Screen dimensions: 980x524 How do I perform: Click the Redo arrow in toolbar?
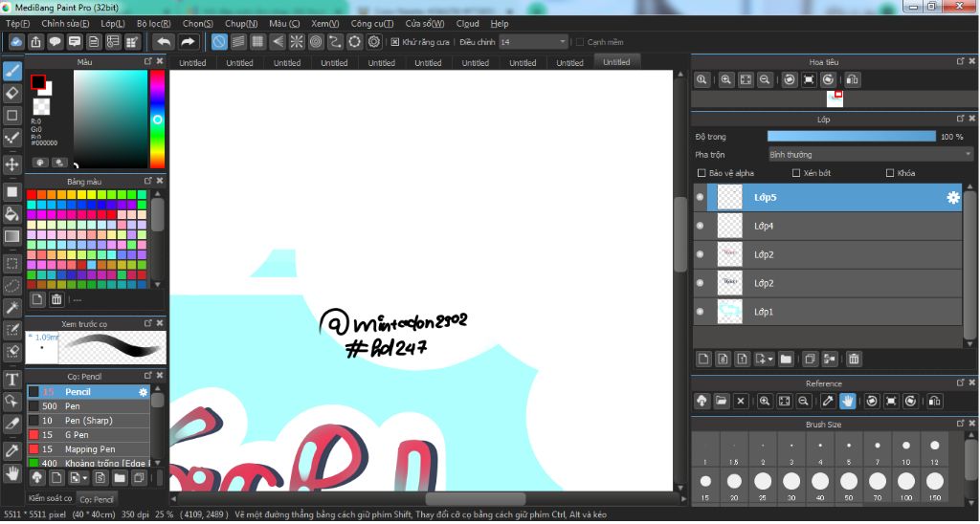click(188, 42)
